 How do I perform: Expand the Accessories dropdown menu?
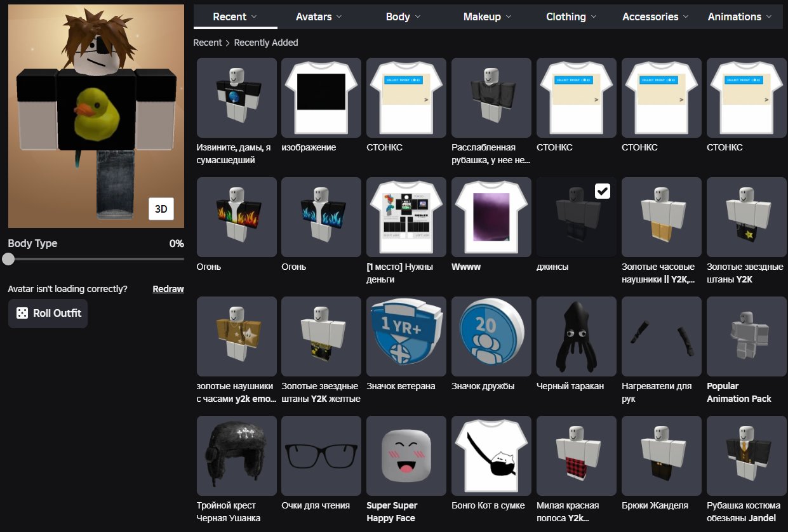[656, 17]
